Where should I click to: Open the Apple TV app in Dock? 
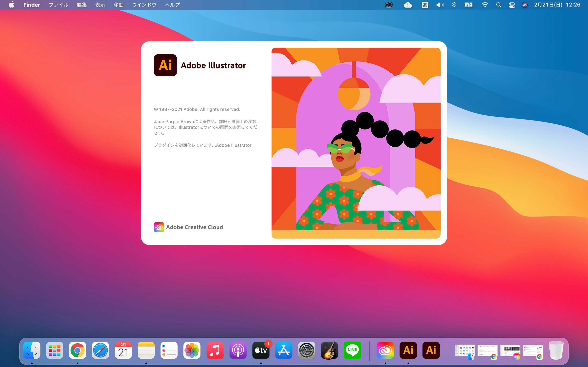pyautogui.click(x=261, y=350)
